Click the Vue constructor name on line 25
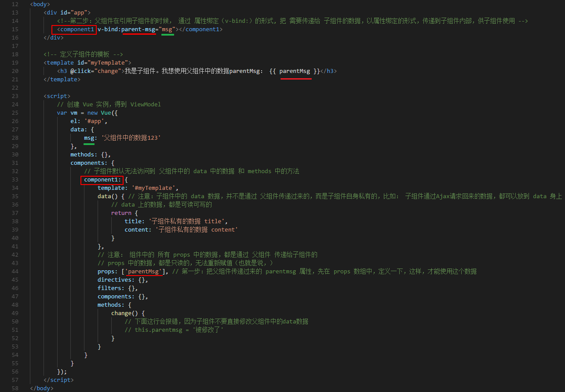 pyautogui.click(x=106, y=113)
